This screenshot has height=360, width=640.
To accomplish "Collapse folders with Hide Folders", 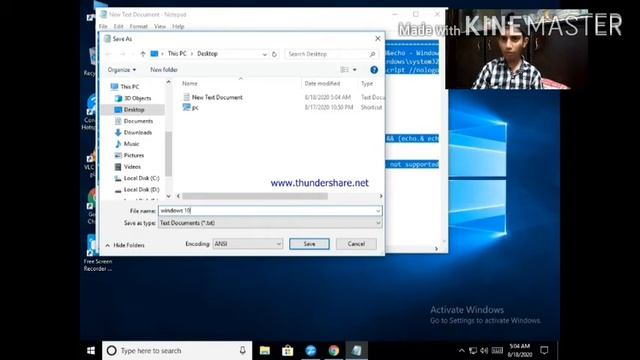I will tap(125, 245).
